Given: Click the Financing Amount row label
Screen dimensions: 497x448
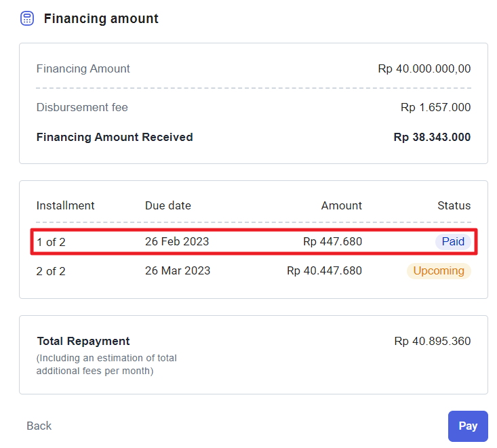Looking at the screenshot, I should pos(83,68).
